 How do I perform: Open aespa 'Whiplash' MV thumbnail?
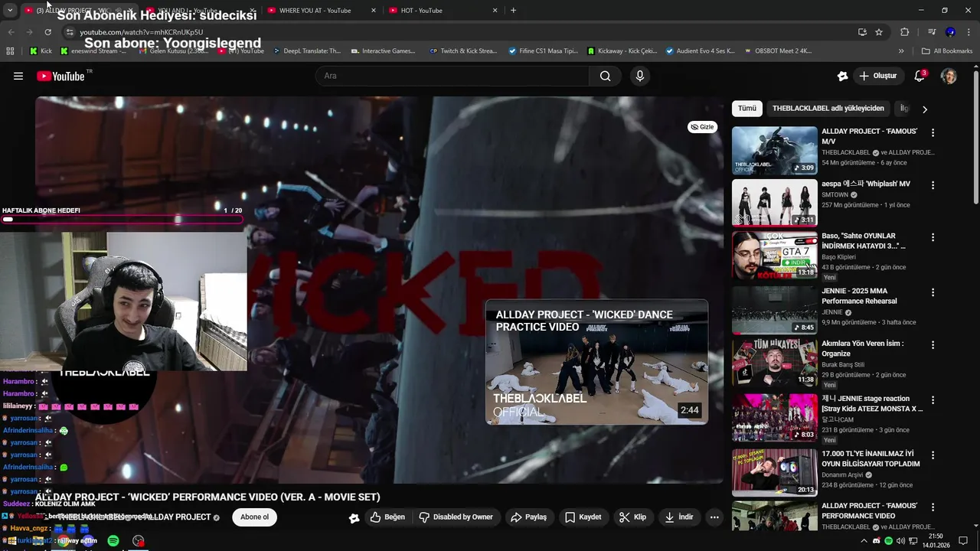coord(774,203)
